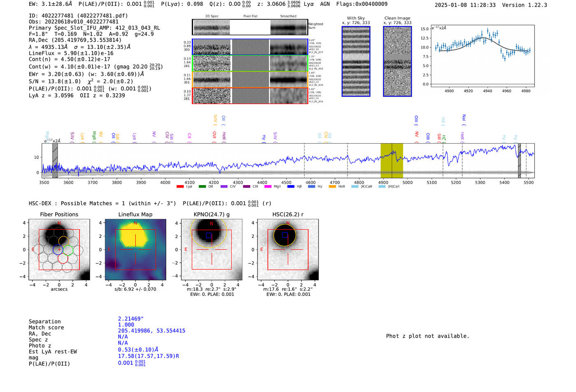Click the Hγ legend swatch
Image resolution: width=576 pixels, height=392 pixels.
pos(312,187)
